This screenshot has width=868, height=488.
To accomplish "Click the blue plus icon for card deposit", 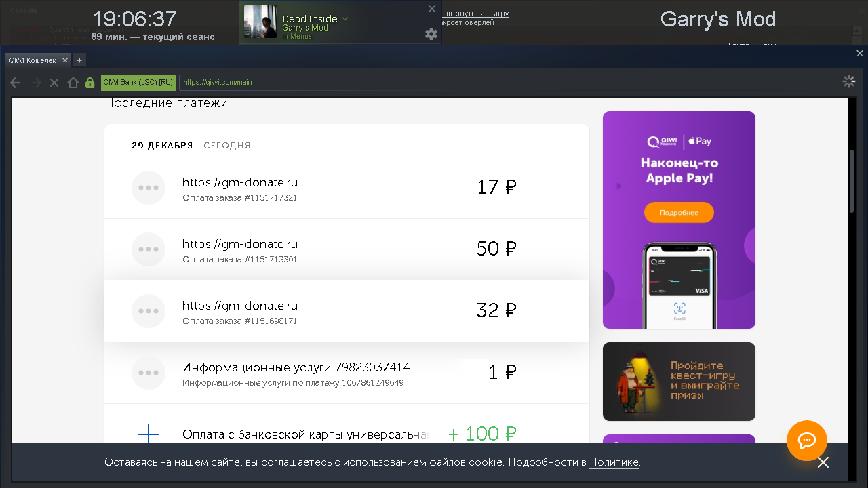I will click(148, 434).
